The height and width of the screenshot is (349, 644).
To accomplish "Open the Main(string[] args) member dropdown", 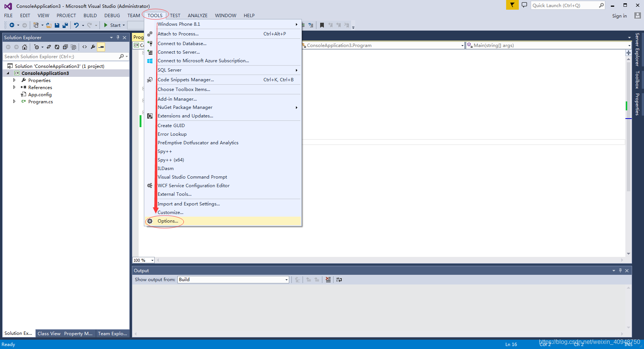I will 629,45.
